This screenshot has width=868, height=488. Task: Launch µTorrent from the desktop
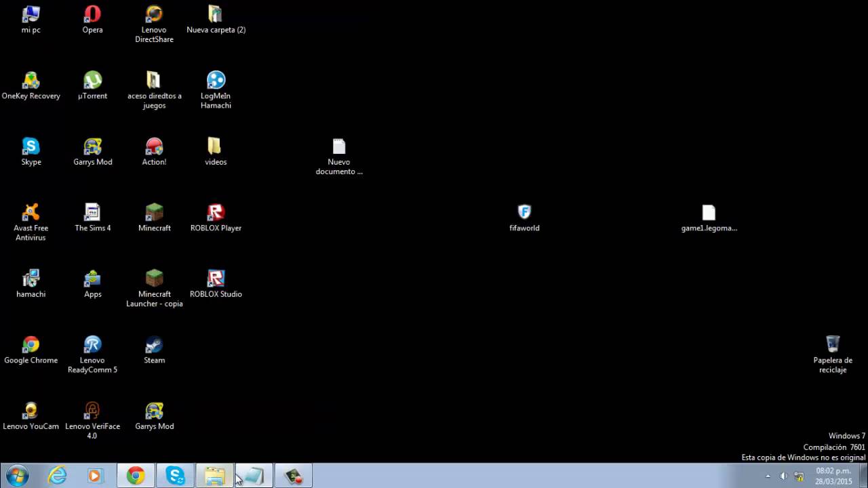[93, 86]
